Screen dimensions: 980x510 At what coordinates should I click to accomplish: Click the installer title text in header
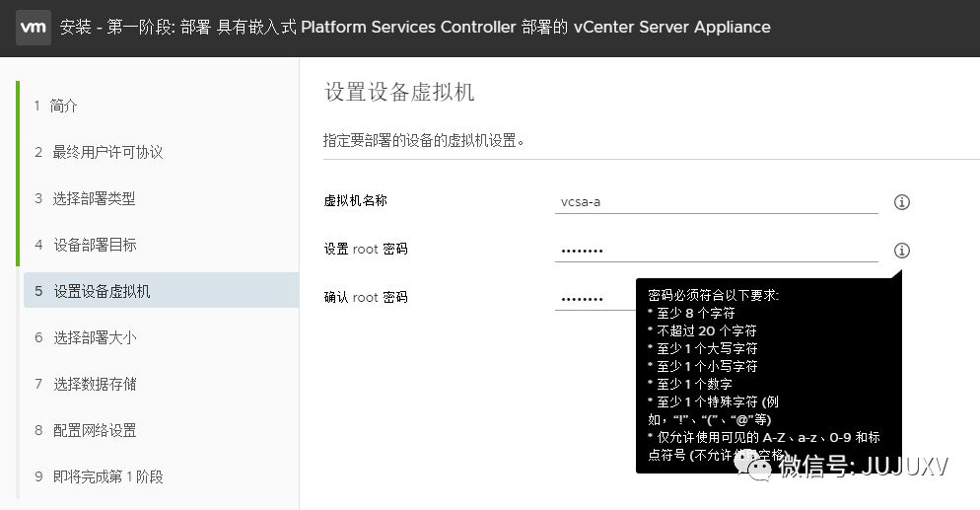click(415, 27)
